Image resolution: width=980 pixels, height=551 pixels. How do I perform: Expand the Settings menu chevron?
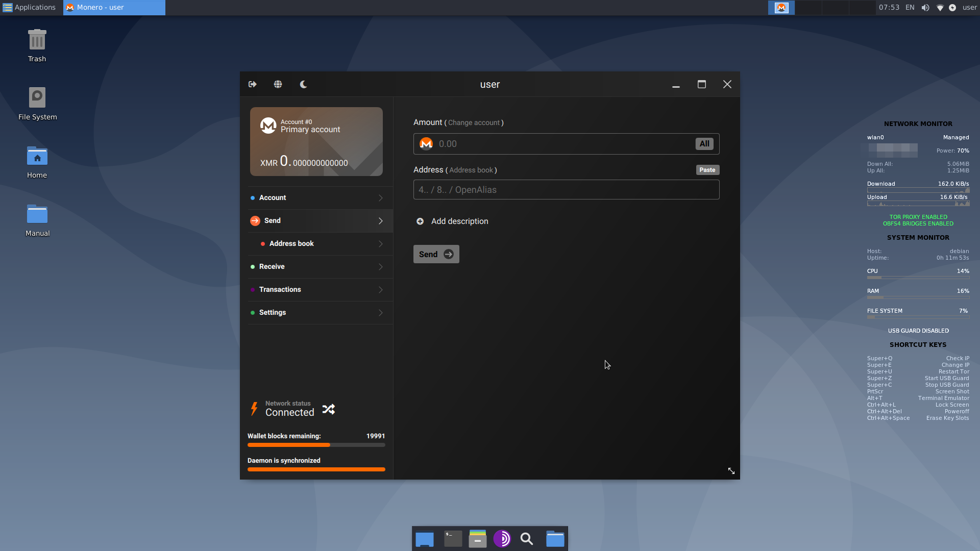click(x=380, y=313)
